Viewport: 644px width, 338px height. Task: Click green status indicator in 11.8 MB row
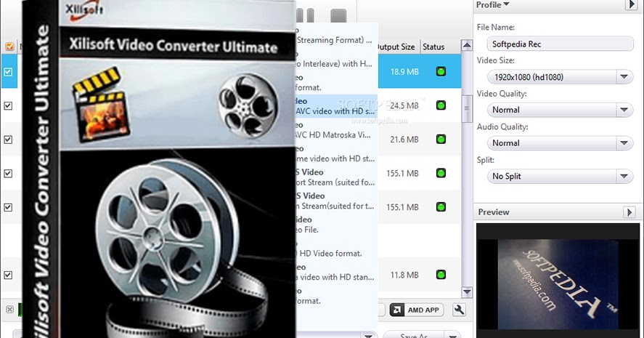[x=441, y=274]
